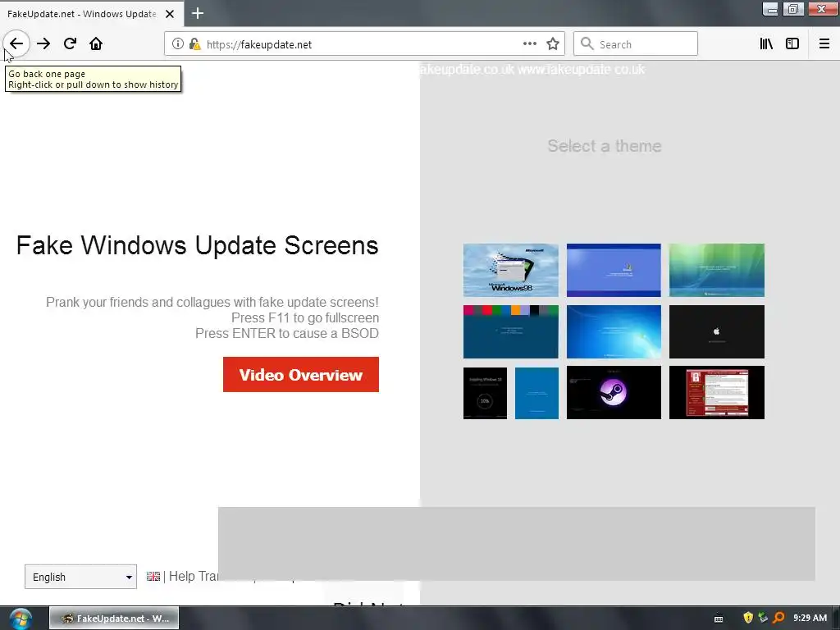Show site information icon in the address bar
Screen dimensions: 840x630
[178, 44]
